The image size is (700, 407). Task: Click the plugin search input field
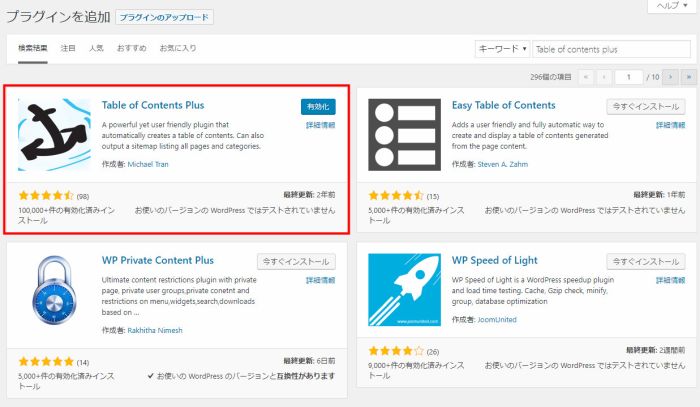tap(612, 49)
